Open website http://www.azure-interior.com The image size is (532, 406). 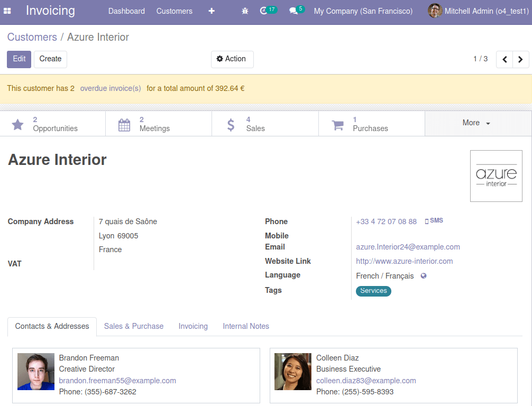(x=405, y=261)
